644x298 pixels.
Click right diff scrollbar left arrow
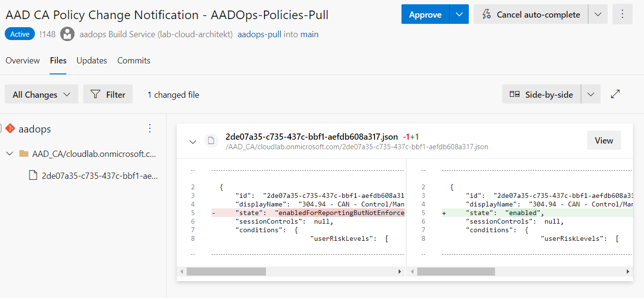pos(412,271)
